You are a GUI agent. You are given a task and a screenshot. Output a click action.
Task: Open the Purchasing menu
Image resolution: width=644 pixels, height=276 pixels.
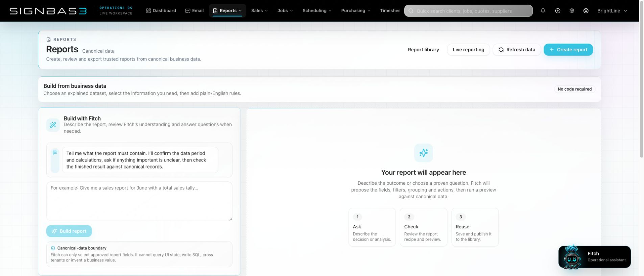356,11
